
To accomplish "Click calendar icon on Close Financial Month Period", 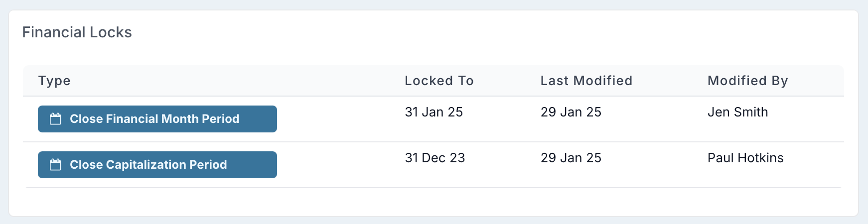I will tap(55, 119).
